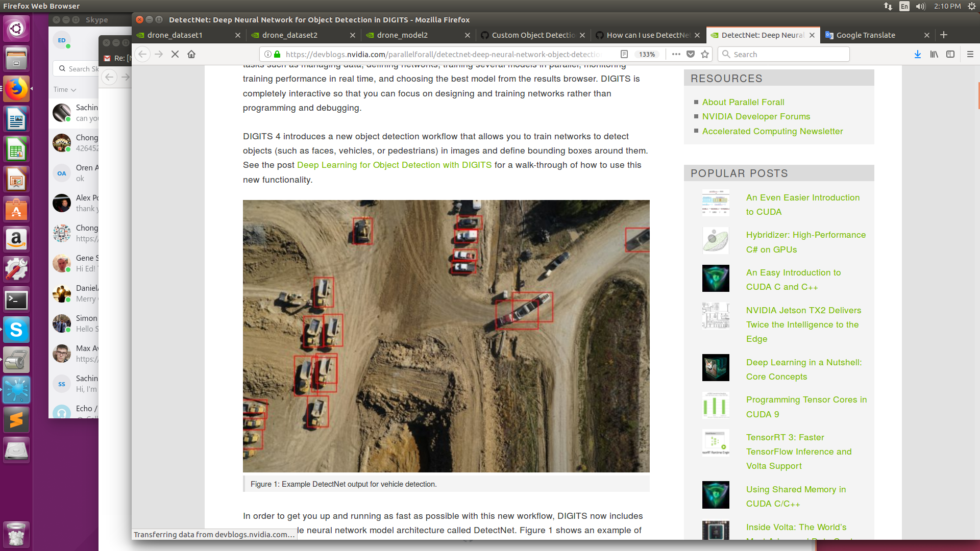
Task: Stop the page loading with the X icon
Action: click(175, 54)
